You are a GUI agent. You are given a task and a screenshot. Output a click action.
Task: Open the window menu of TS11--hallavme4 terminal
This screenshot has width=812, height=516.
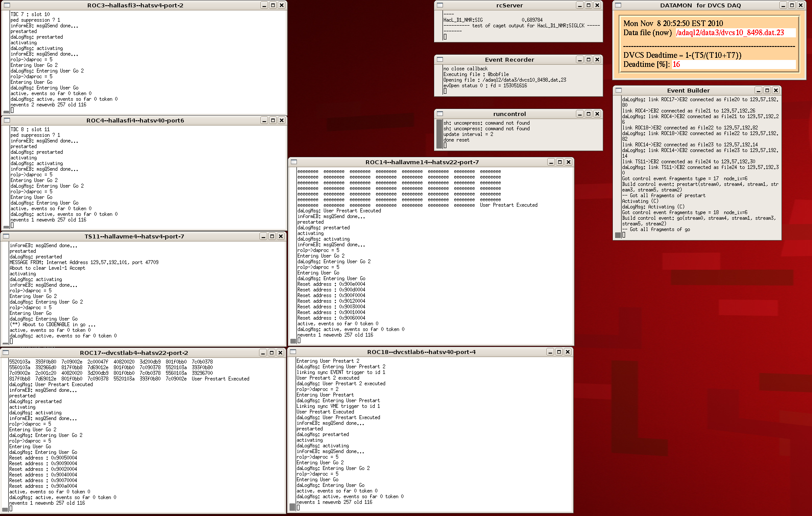click(x=7, y=236)
